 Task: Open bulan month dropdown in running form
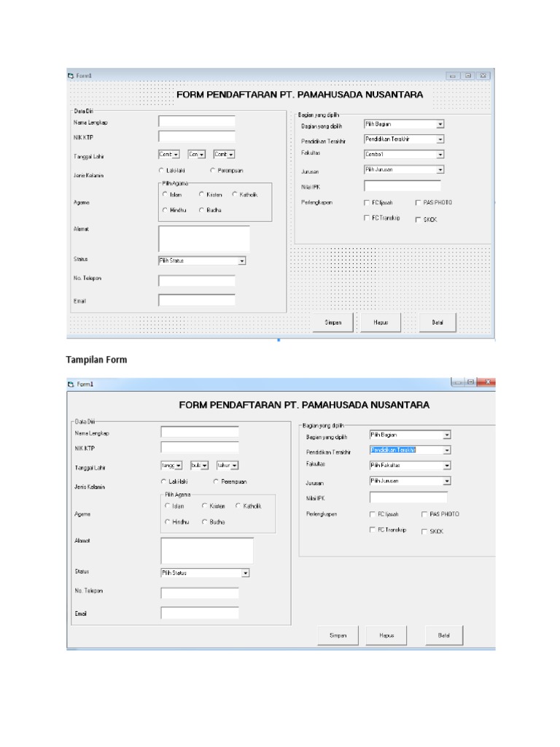tap(200, 465)
